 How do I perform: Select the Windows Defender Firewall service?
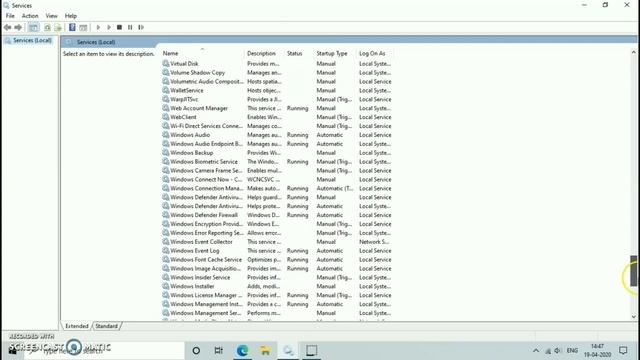click(x=277, y=215)
